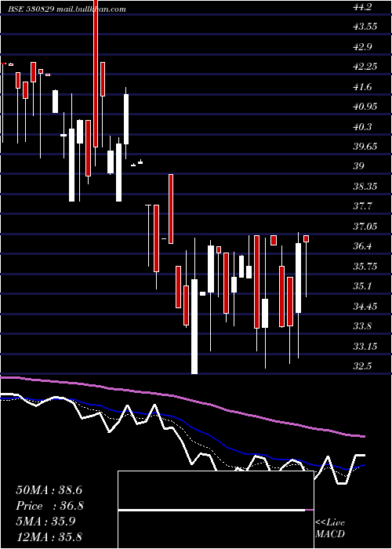Click the 35.1 price axis label
The width and height of the screenshot is (392, 549).
(362, 286)
